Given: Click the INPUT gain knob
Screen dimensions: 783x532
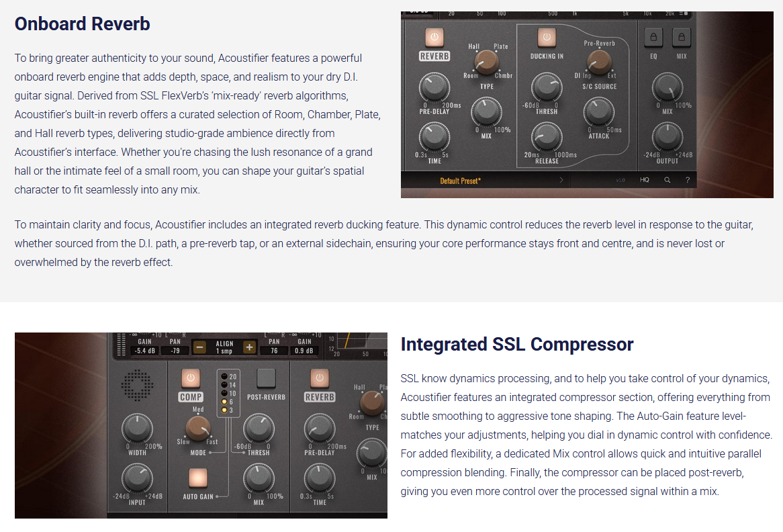Looking at the screenshot, I should pyautogui.click(x=137, y=478).
